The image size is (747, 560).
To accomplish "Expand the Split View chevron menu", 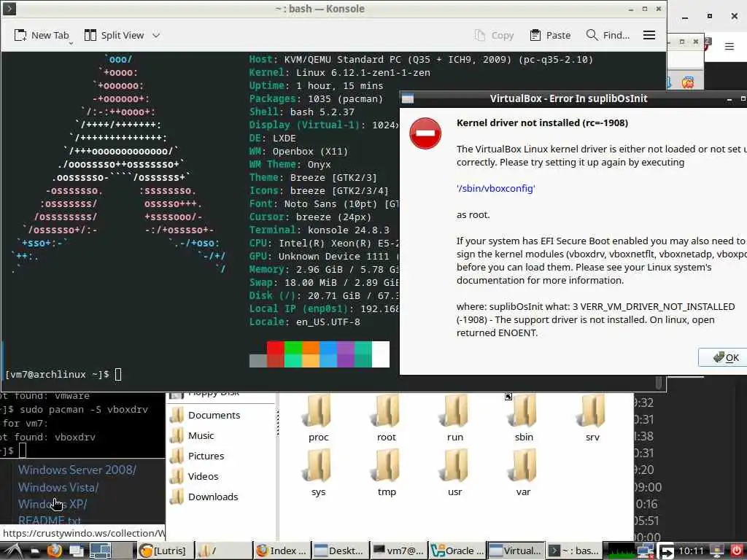I will 156,35.
